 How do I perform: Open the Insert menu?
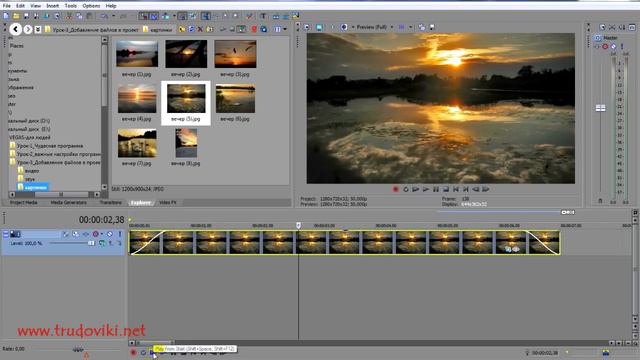click(x=53, y=6)
